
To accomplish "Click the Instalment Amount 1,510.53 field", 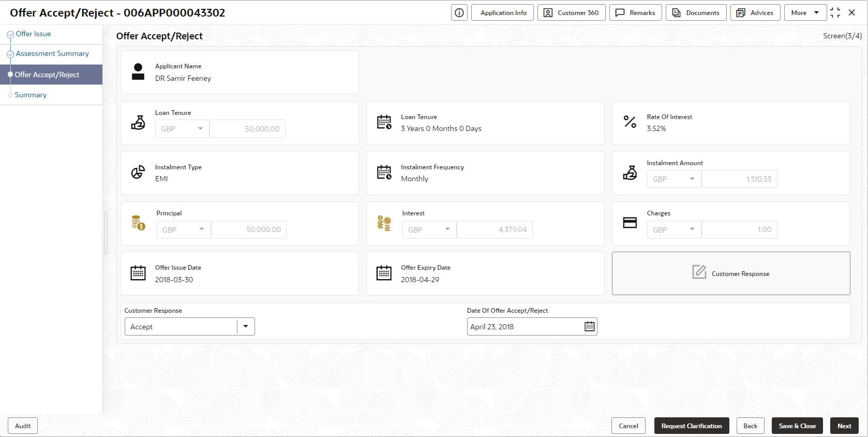I will pos(739,179).
